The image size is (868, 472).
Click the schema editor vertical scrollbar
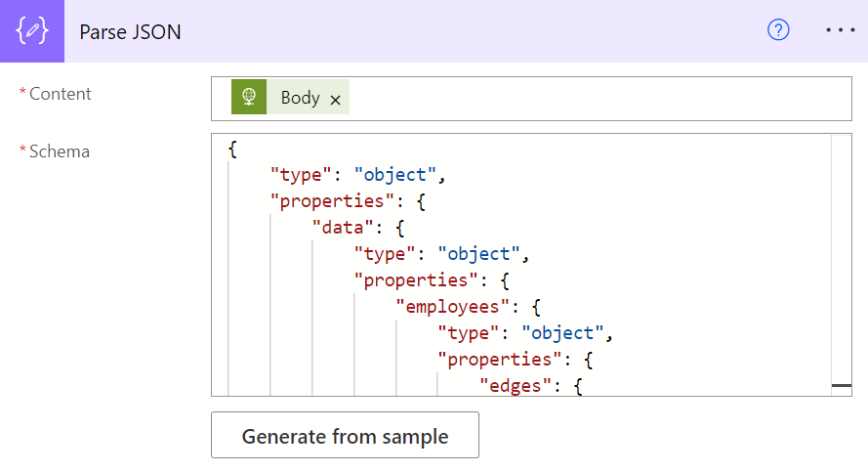point(841,265)
